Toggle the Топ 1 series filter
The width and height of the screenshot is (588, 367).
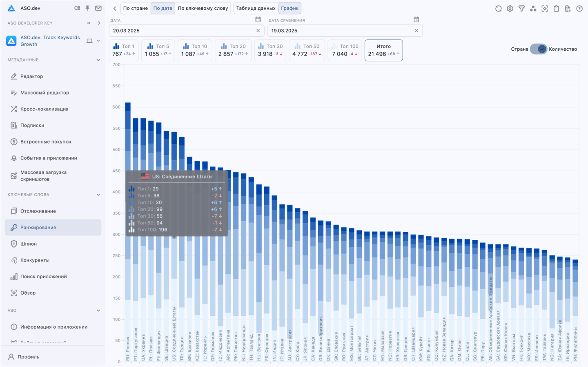pyautogui.click(x=124, y=50)
